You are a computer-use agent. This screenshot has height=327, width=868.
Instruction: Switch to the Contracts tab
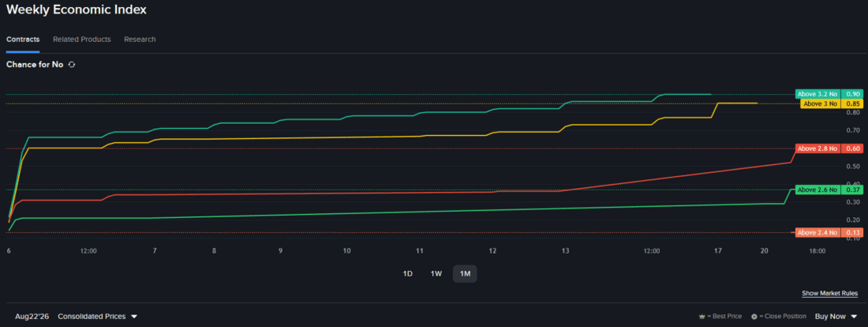click(x=23, y=39)
